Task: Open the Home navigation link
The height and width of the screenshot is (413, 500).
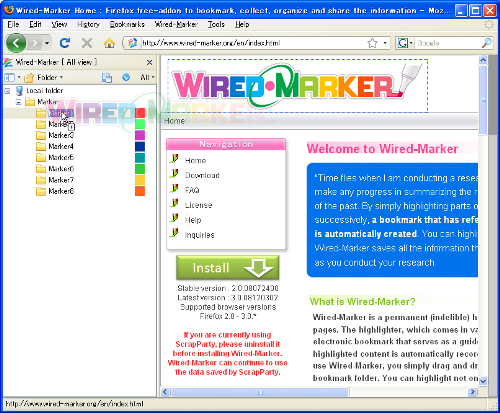Action: tap(195, 160)
